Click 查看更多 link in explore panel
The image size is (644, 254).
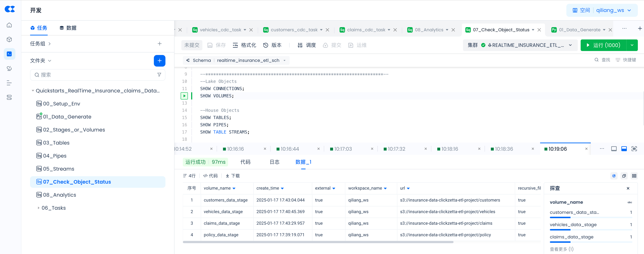point(561,249)
